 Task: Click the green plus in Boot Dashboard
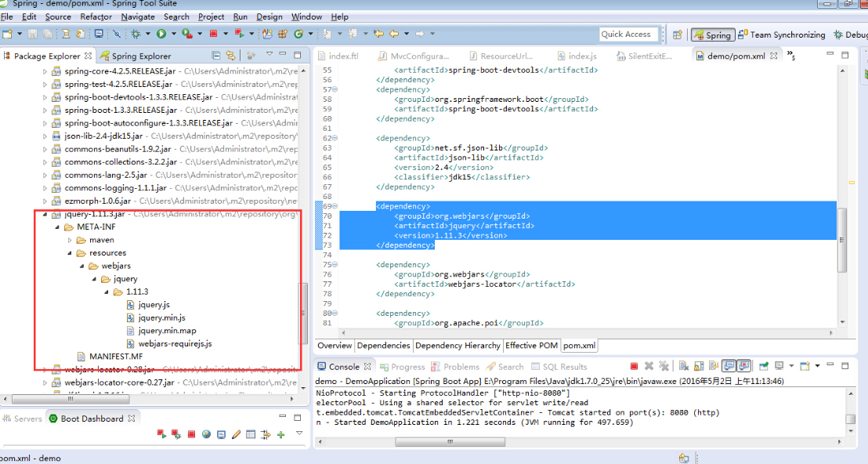[280, 435]
